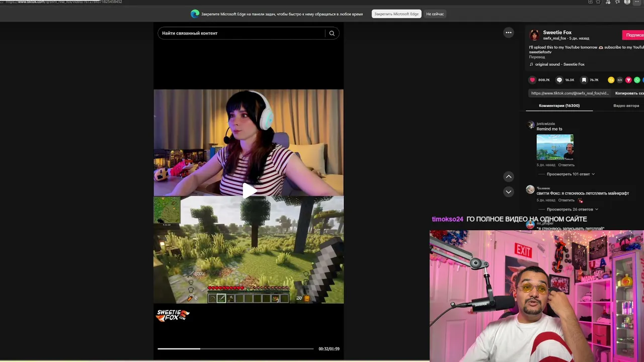Click the Microsoft Edge logo in the banner
This screenshot has width=644, height=362.
point(195,14)
